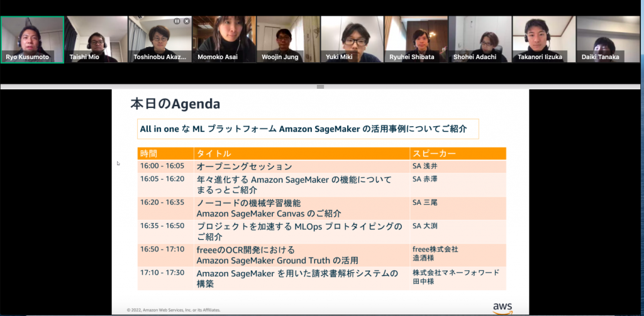Click the freee株式会社 speaker cell
This screenshot has height=316, width=644.
click(x=458, y=255)
